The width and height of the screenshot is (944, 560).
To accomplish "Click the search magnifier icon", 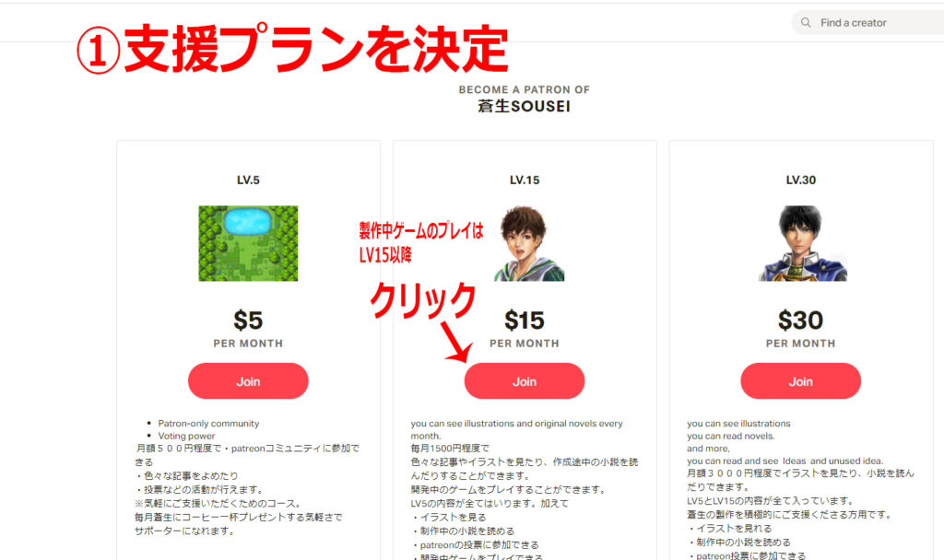I will click(x=806, y=23).
